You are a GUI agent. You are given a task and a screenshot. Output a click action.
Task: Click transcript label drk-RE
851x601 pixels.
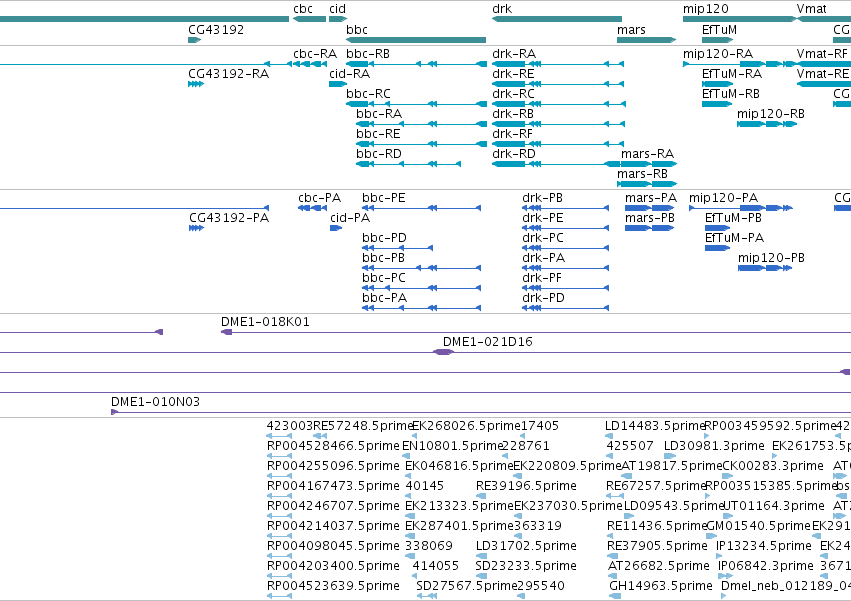pyautogui.click(x=513, y=74)
